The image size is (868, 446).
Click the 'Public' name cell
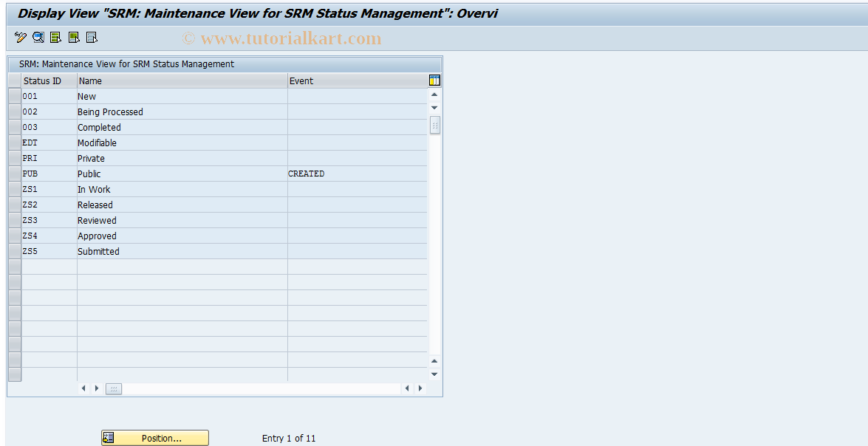182,174
